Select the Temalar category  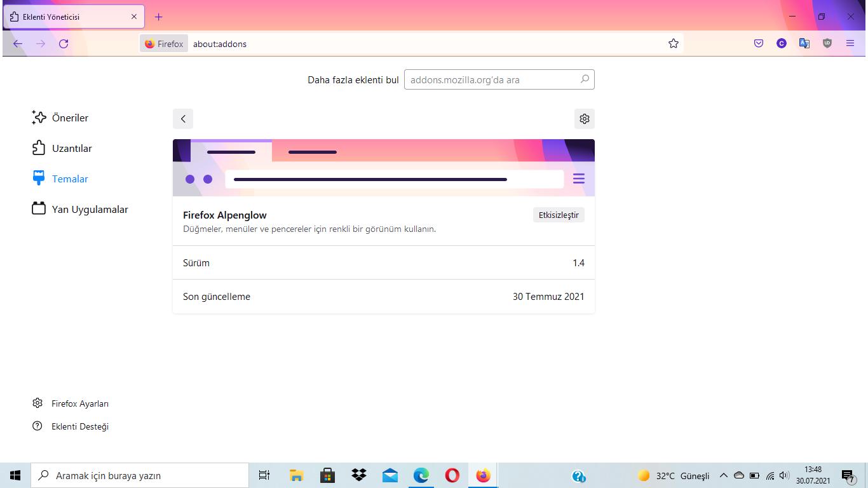pyautogui.click(x=60, y=179)
